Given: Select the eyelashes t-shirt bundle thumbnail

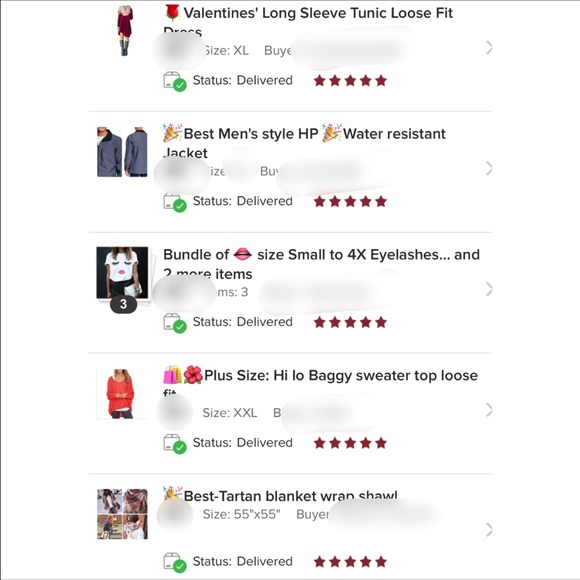Looking at the screenshot, I should pos(122,273).
